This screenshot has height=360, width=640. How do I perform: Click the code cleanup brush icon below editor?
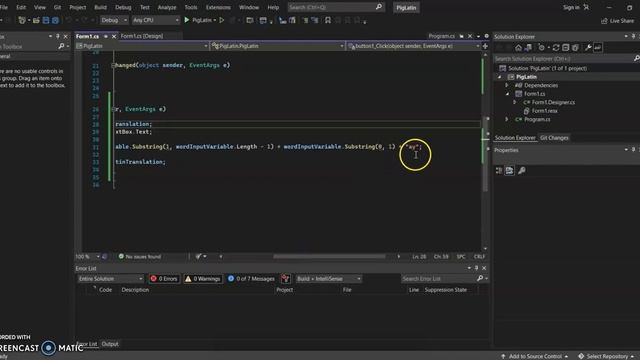[198, 256]
